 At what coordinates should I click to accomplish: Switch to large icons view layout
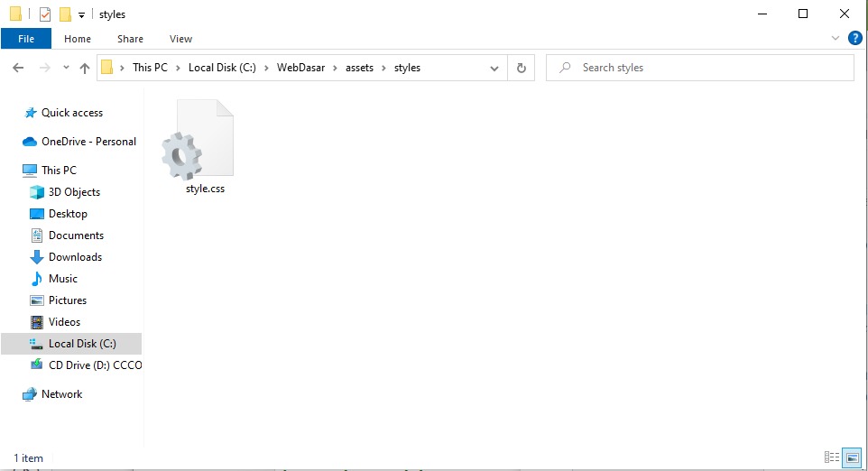pyautogui.click(x=851, y=457)
